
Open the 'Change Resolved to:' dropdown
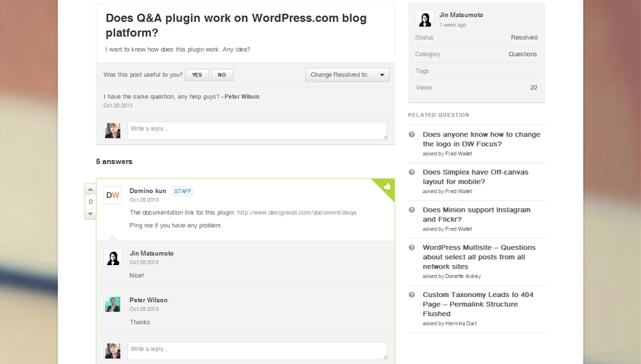pyautogui.click(x=347, y=75)
